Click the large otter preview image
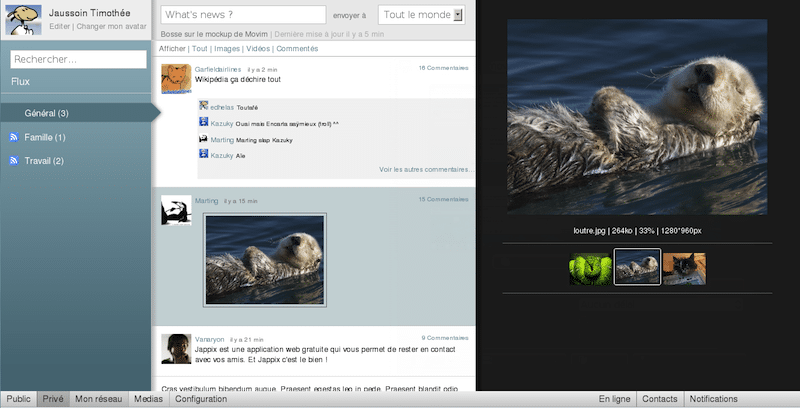 (637, 117)
